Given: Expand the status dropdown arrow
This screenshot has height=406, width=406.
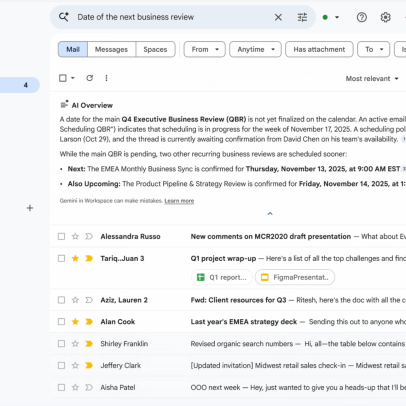Looking at the screenshot, I should tap(337, 17).
